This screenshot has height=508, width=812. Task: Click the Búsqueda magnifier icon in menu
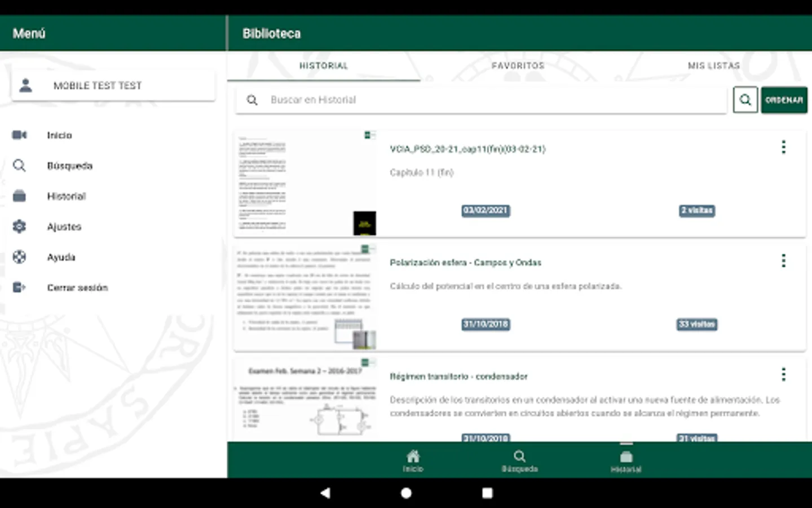[x=19, y=165]
